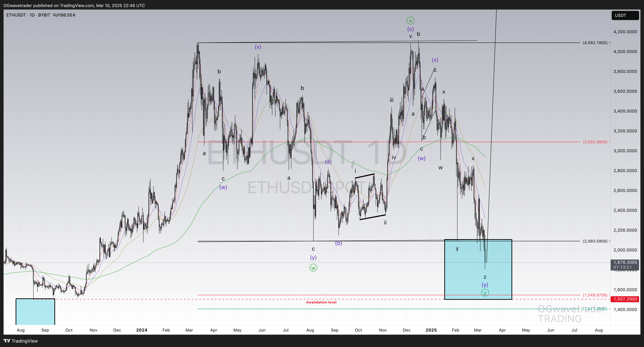Click 3,000.0000 on the price axis

(625, 151)
